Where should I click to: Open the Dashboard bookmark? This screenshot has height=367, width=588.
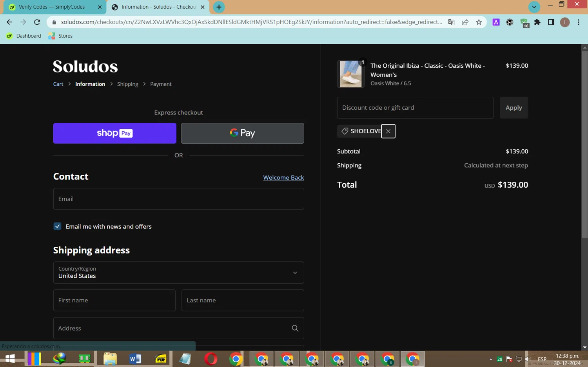point(24,36)
